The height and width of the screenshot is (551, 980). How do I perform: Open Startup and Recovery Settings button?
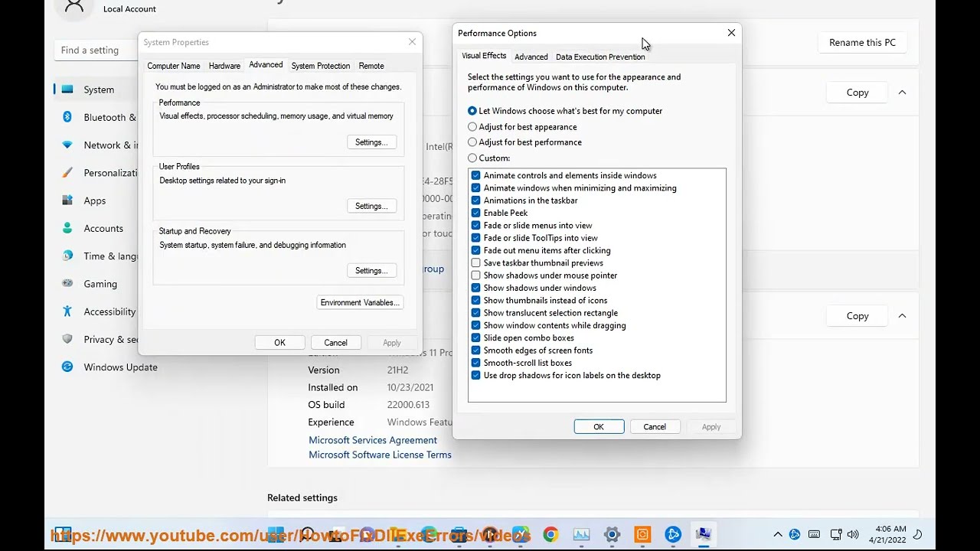click(371, 271)
